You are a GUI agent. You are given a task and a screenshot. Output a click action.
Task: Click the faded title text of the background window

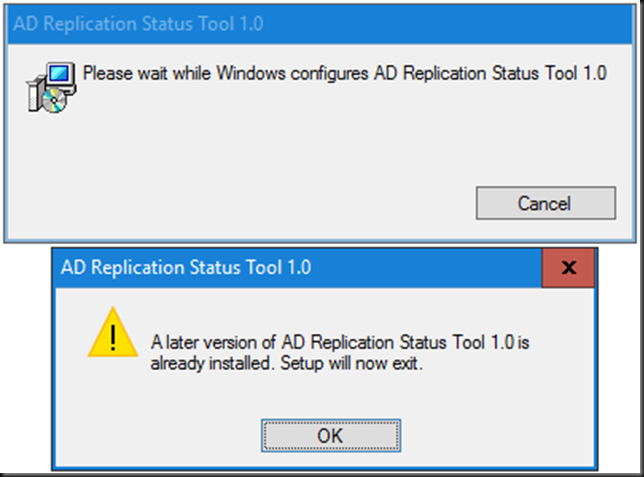tap(138, 24)
